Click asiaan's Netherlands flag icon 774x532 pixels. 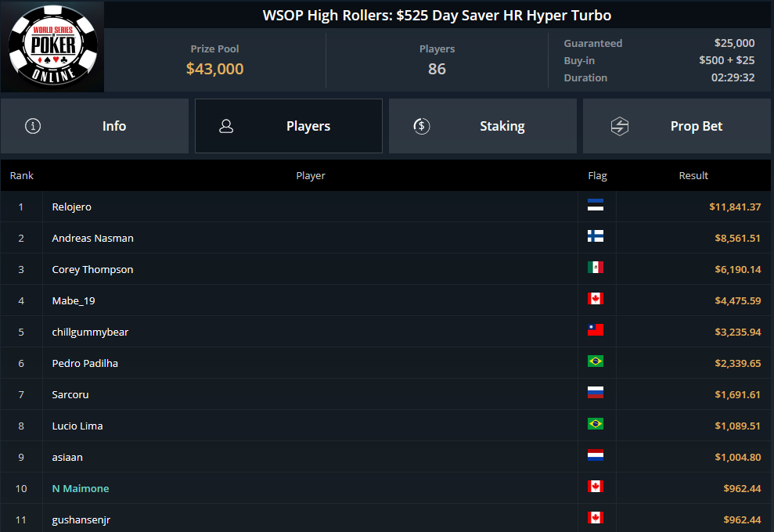(596, 455)
